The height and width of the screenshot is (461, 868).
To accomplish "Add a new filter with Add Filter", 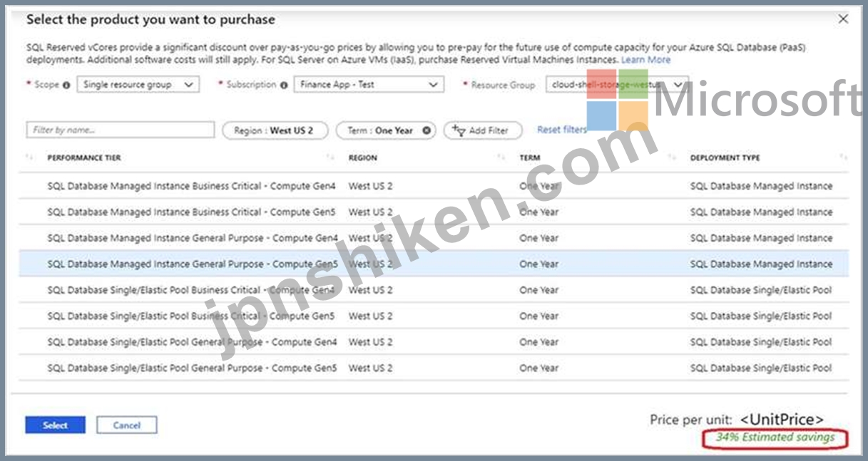I will coord(482,130).
